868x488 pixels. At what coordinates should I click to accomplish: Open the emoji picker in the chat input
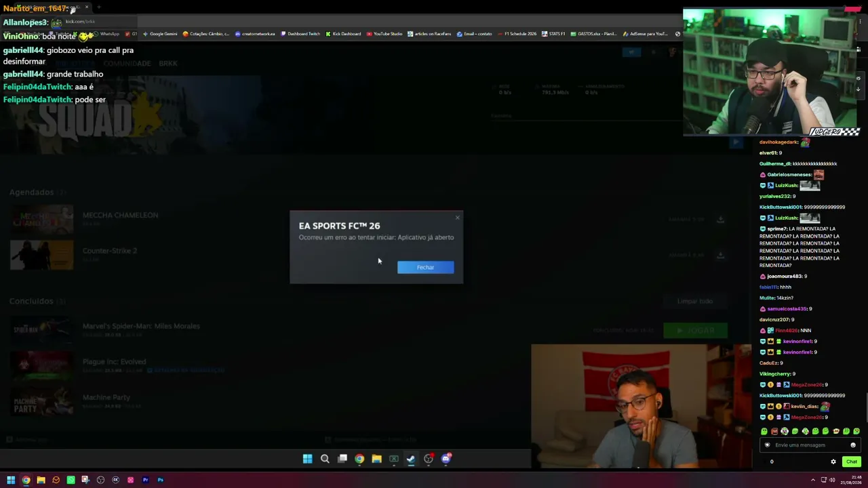pyautogui.click(x=853, y=445)
